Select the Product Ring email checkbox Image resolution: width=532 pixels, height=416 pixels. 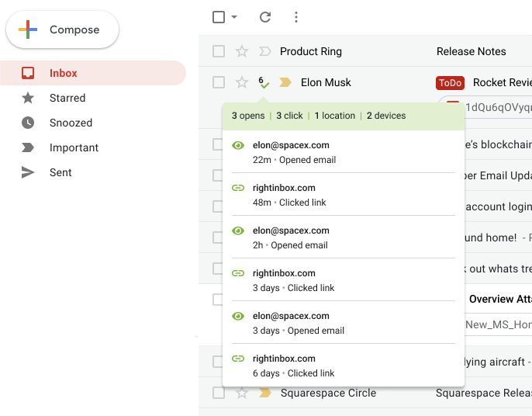[219, 51]
